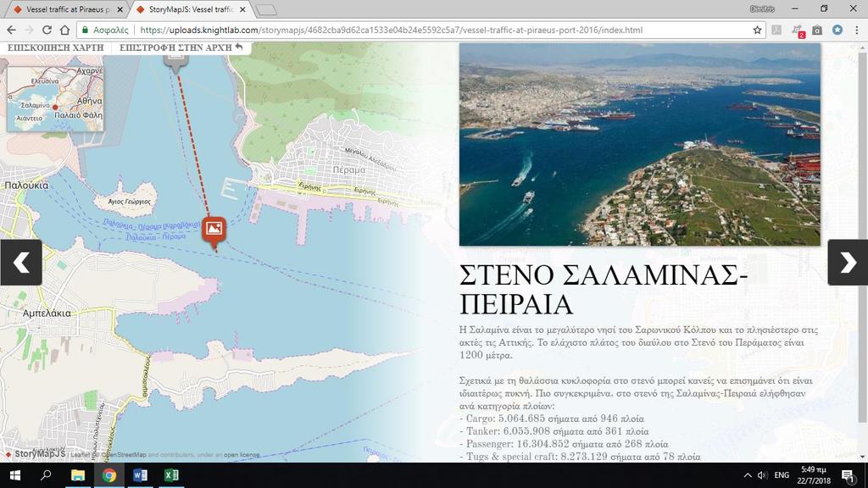This screenshot has height=488, width=868.
Task: Open the overview minimap thumbnail
Action: pyautogui.click(x=55, y=99)
